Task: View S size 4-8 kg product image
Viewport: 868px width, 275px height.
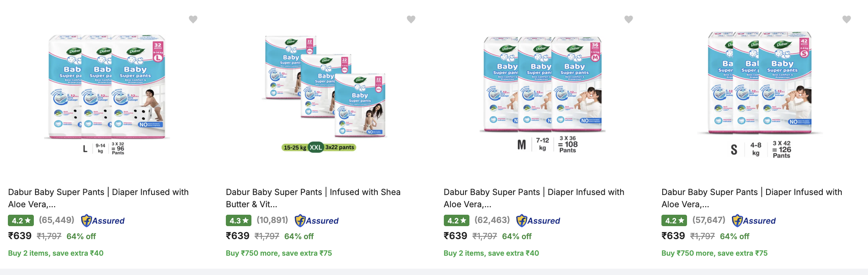Action: (x=760, y=93)
